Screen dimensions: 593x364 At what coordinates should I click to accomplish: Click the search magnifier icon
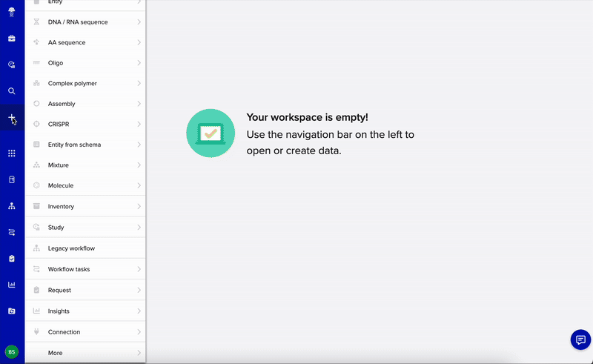pos(11,91)
